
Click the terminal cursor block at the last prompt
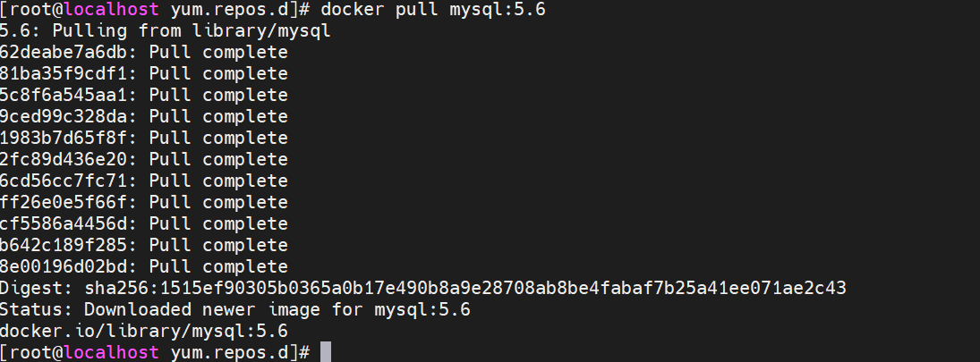[326, 352]
